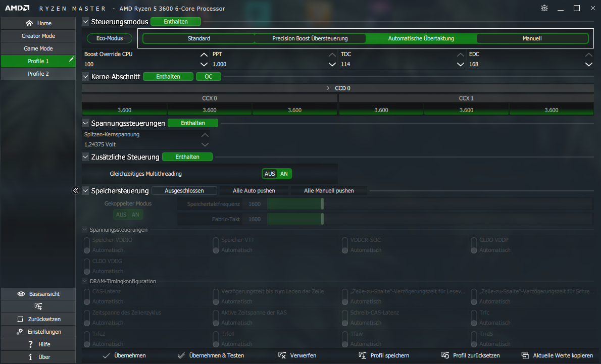
Task: Open Profile 1 in sidebar
Action: tap(38, 61)
